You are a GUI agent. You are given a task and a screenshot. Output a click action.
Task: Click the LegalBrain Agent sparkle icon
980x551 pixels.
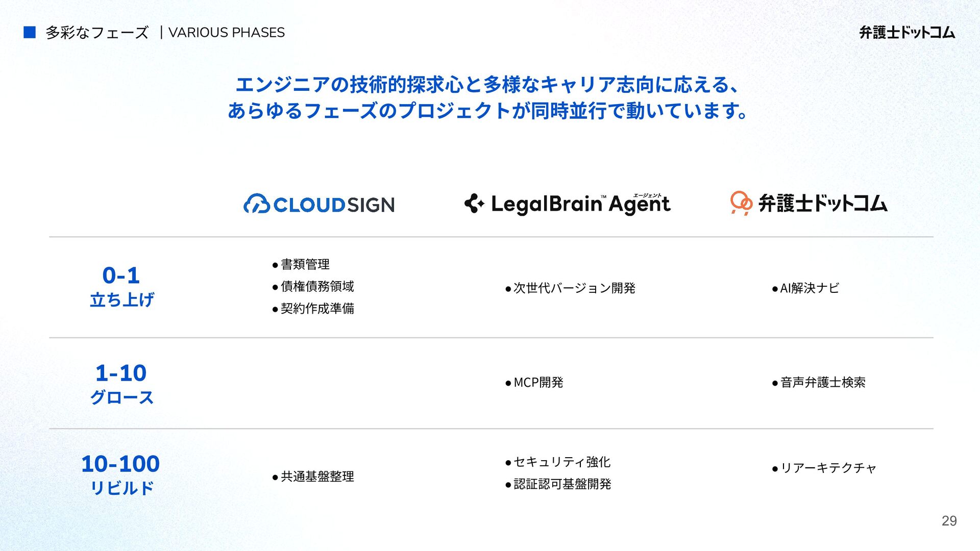coord(474,203)
